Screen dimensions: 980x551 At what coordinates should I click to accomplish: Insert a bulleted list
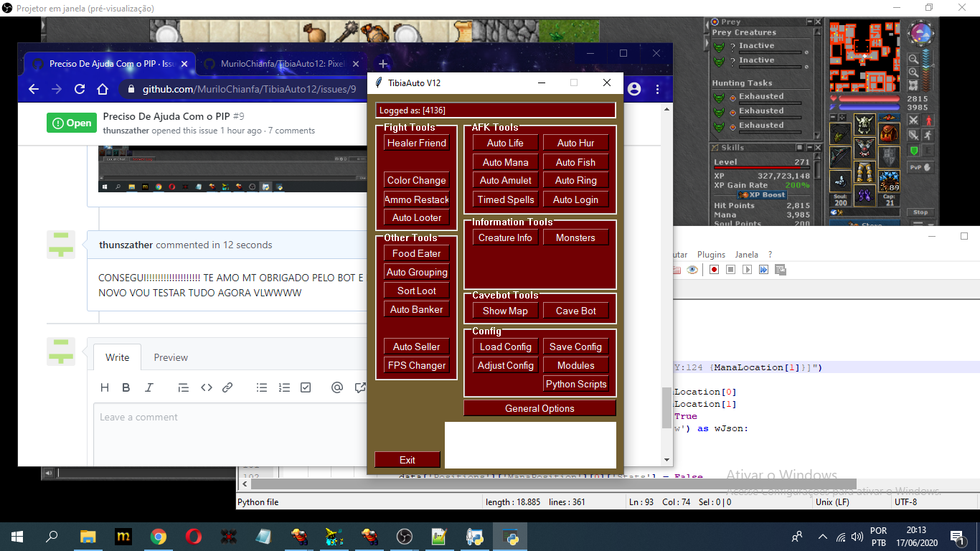point(263,387)
